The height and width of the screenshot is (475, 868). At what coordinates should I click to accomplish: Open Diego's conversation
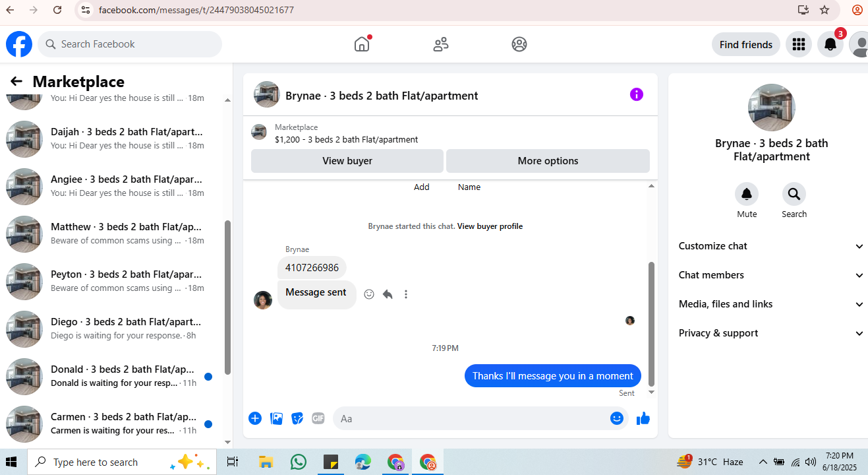click(x=112, y=329)
